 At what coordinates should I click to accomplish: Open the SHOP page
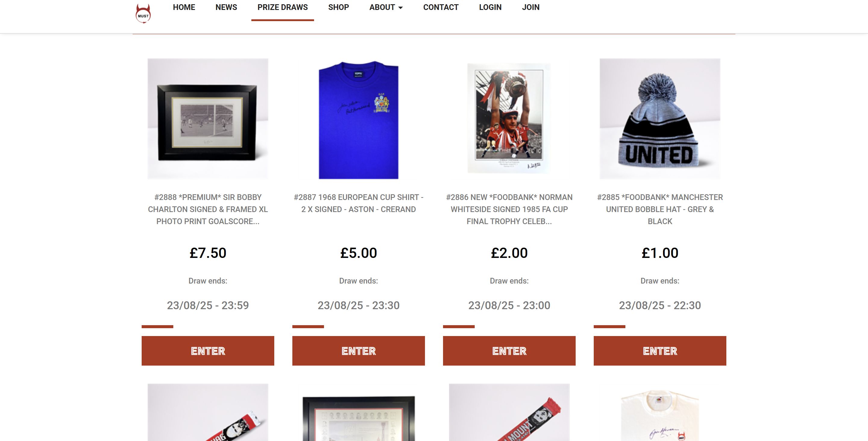[x=338, y=7]
